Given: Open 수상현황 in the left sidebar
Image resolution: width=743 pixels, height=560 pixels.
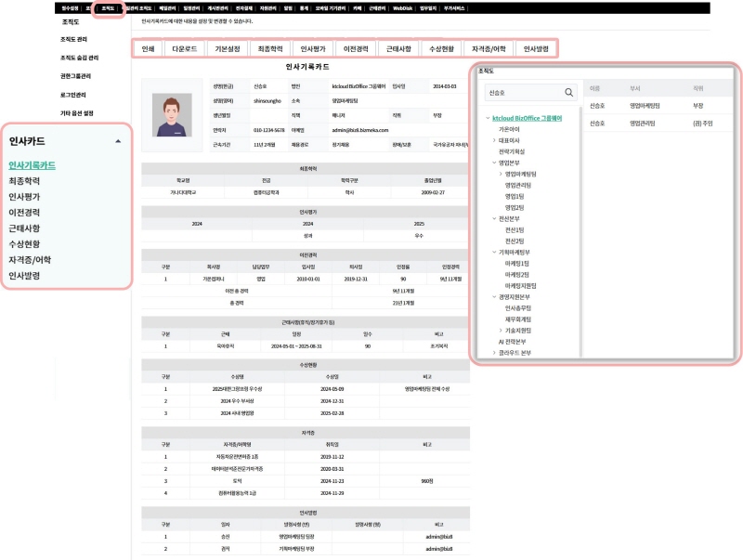Looking at the screenshot, I should (x=31, y=244).
